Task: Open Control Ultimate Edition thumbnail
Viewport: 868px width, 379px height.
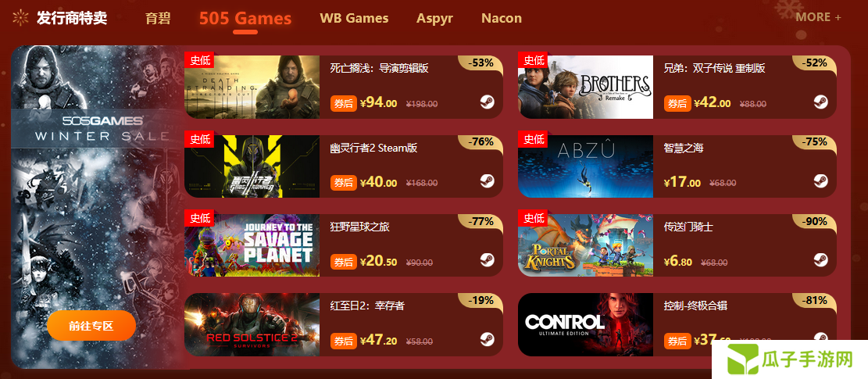Action: pos(586,325)
